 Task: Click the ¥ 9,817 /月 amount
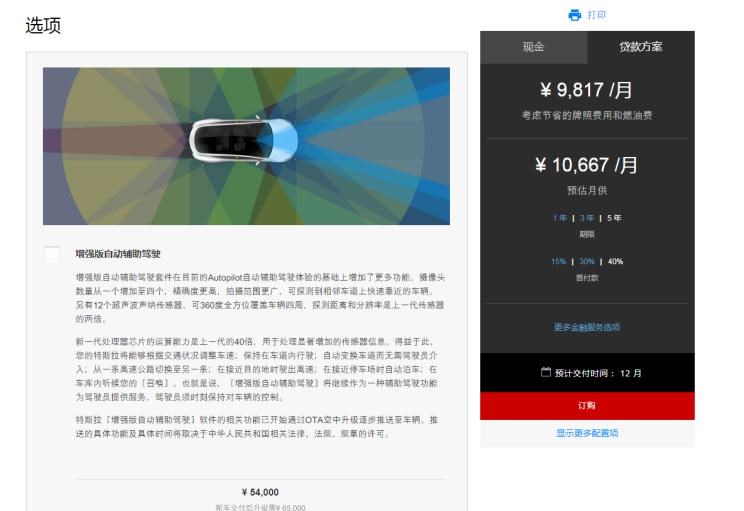point(586,90)
